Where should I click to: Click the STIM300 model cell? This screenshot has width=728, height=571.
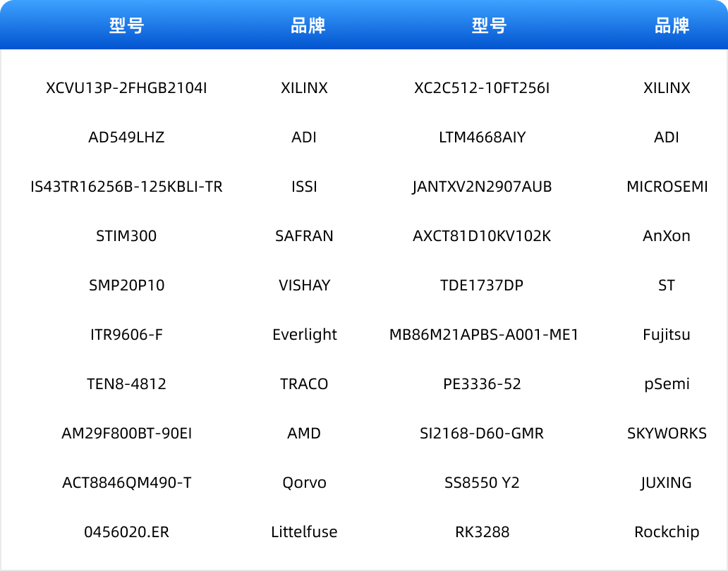point(126,236)
